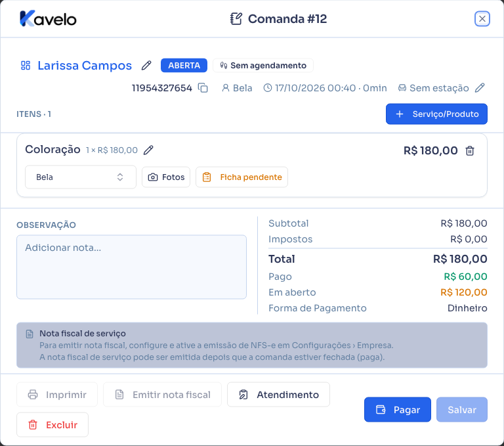Open Bela professional dropdown
The height and width of the screenshot is (446, 504).
(x=81, y=177)
